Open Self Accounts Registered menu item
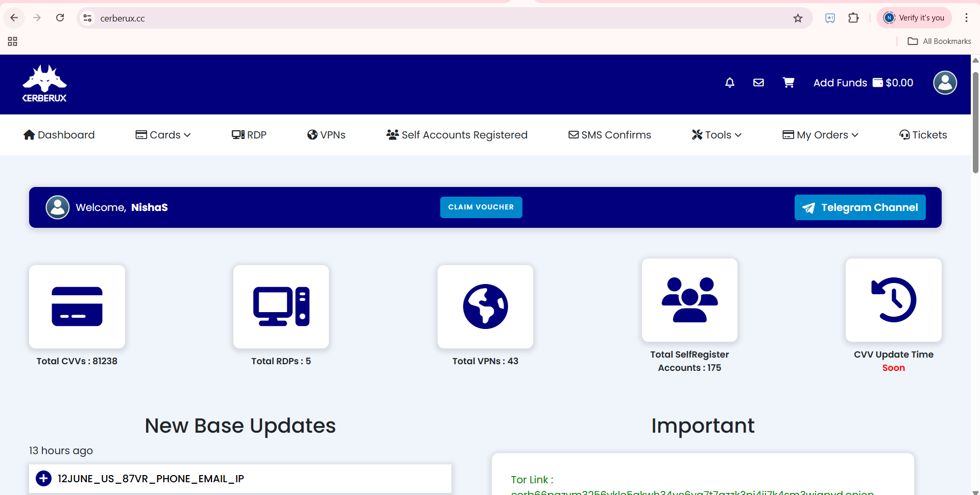980x495 pixels. (x=457, y=135)
